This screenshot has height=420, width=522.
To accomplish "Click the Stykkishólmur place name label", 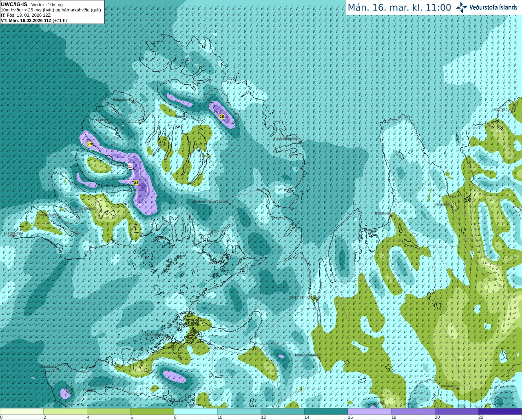I will coord(155,334).
